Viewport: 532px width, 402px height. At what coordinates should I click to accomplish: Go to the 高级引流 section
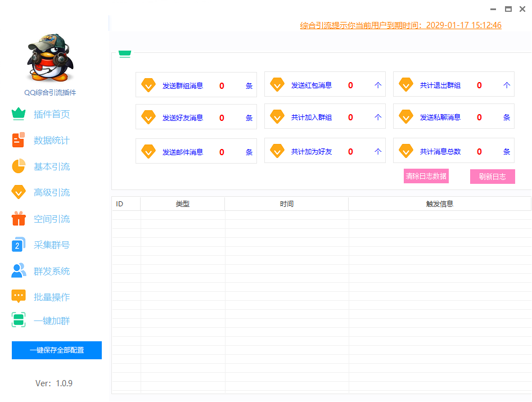pos(52,193)
